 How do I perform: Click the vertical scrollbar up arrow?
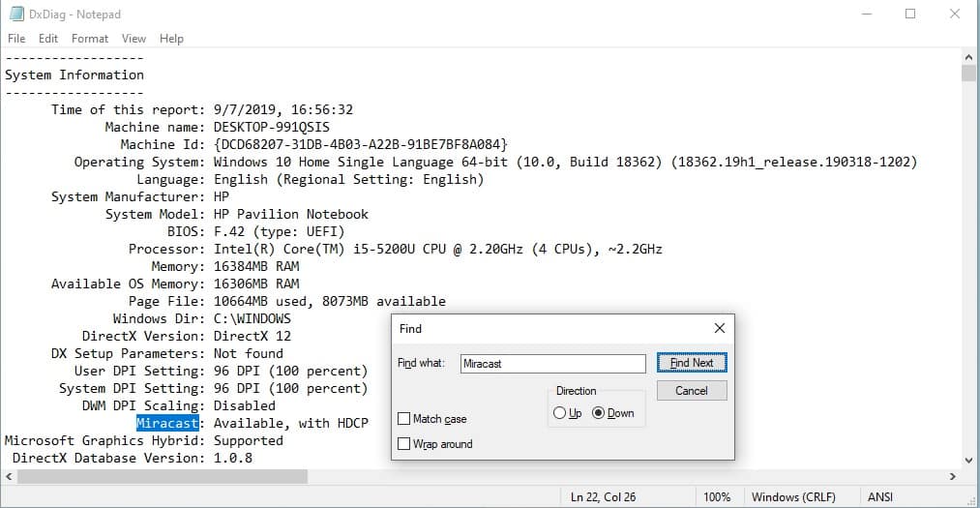click(x=968, y=57)
